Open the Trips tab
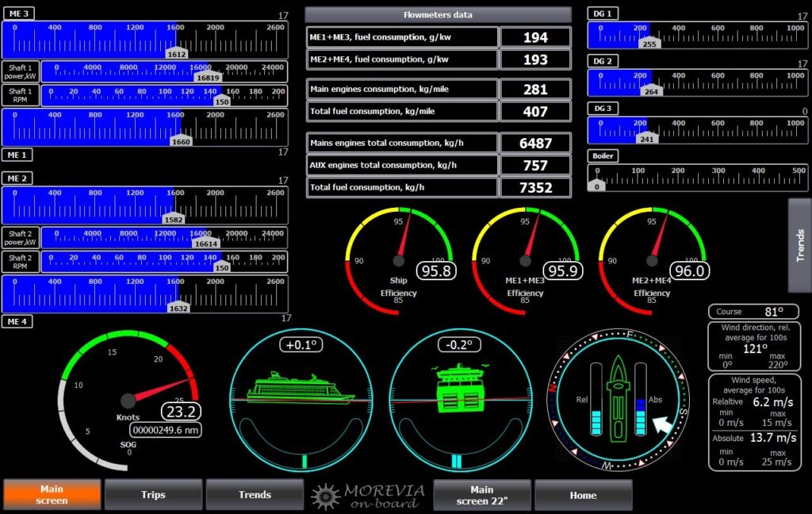Image resolution: width=812 pixels, height=514 pixels. coord(153,495)
